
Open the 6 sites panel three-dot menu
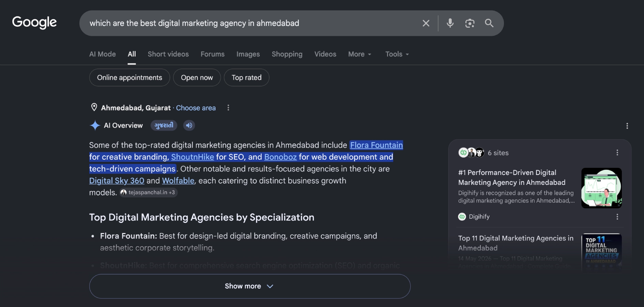[x=617, y=152]
